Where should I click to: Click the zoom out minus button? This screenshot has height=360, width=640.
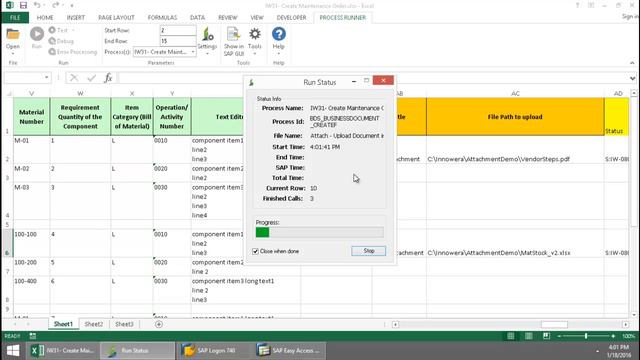tap(559, 336)
